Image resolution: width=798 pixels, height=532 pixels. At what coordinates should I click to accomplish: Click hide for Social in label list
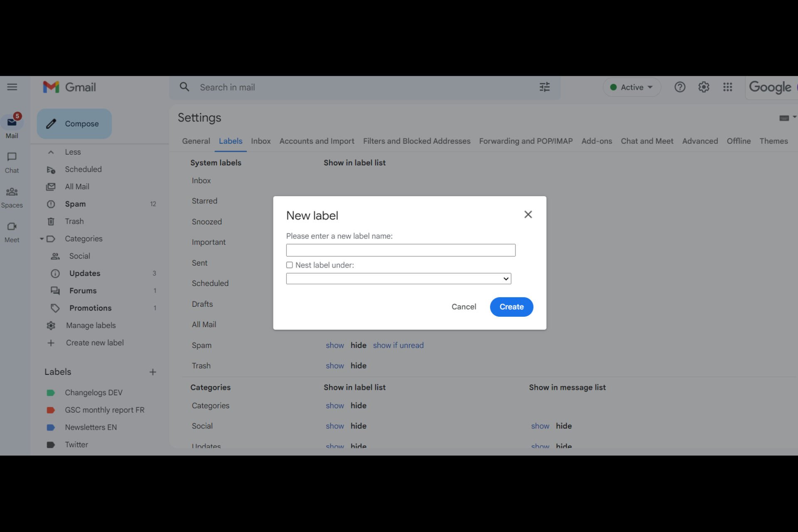(358, 426)
